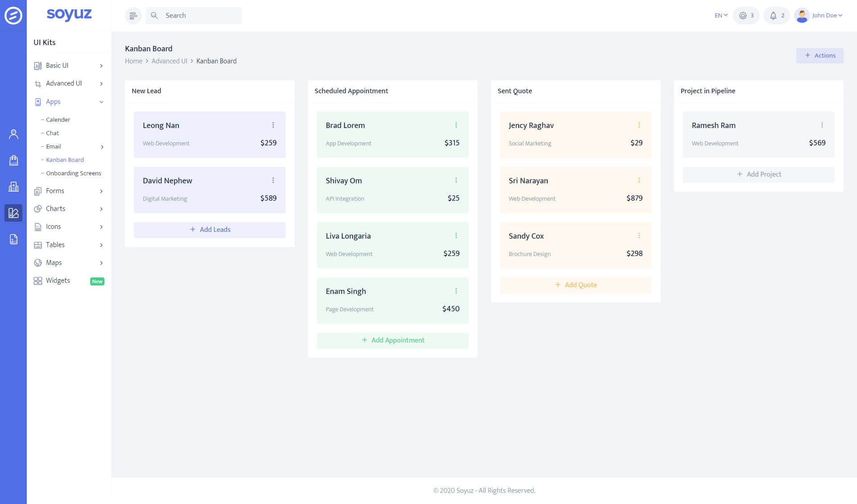Click the search input field
Screen dimensions: 857x504
[x=194, y=15]
